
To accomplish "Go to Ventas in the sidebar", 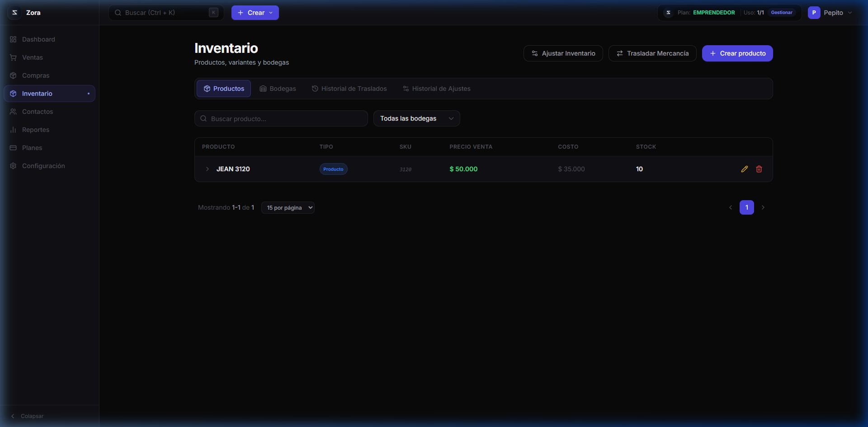I will (x=33, y=57).
